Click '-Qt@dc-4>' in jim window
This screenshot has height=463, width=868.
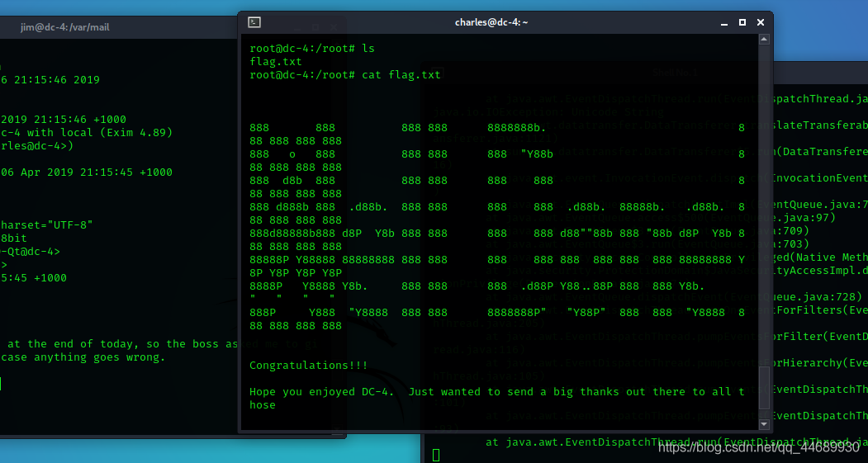[30, 252]
